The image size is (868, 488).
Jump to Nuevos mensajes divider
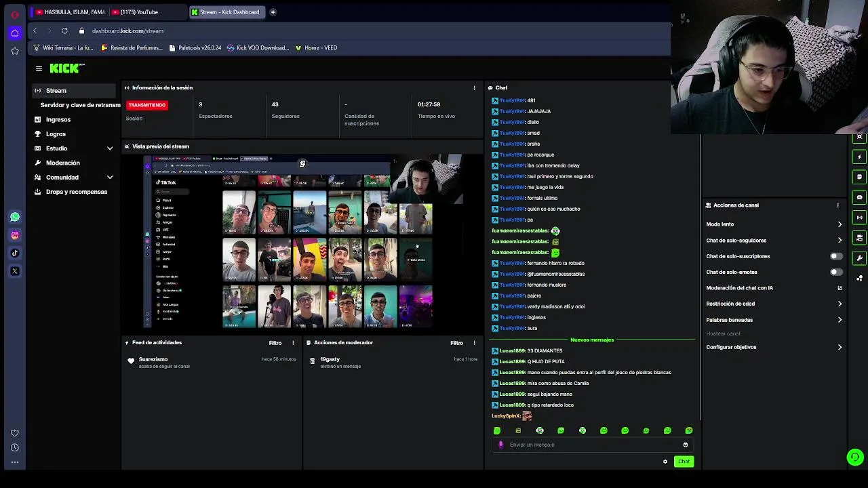(592, 340)
